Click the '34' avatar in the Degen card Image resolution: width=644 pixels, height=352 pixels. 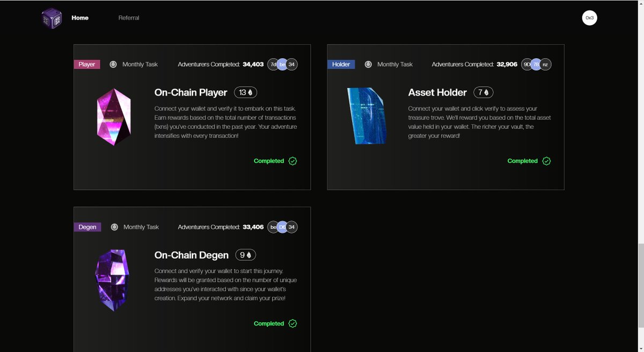point(291,227)
